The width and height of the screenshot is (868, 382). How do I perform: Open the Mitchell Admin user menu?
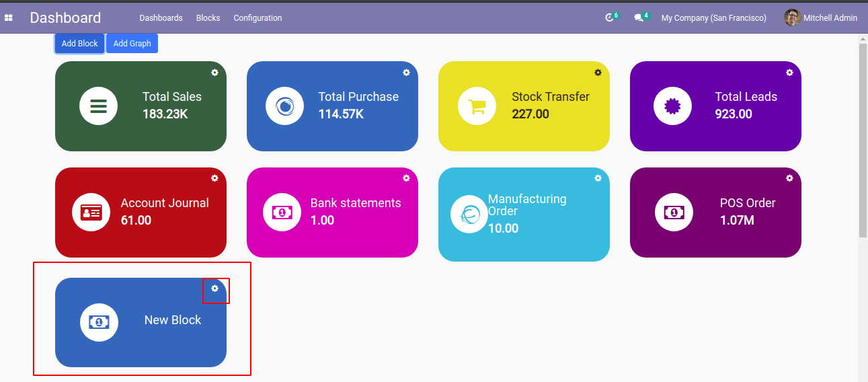tap(821, 18)
